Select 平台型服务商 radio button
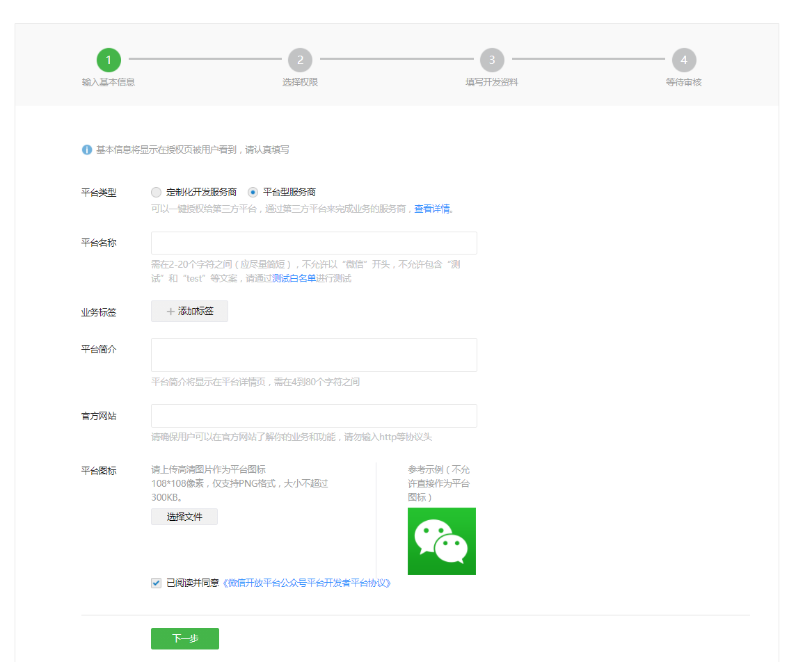The image size is (812, 662). [253, 192]
